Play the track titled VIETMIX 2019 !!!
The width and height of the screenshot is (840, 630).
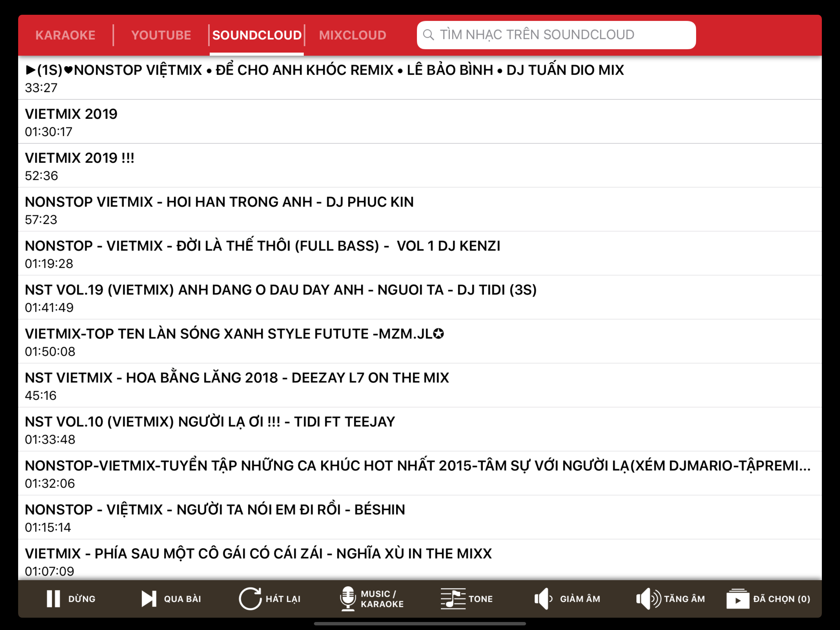[x=420, y=166]
